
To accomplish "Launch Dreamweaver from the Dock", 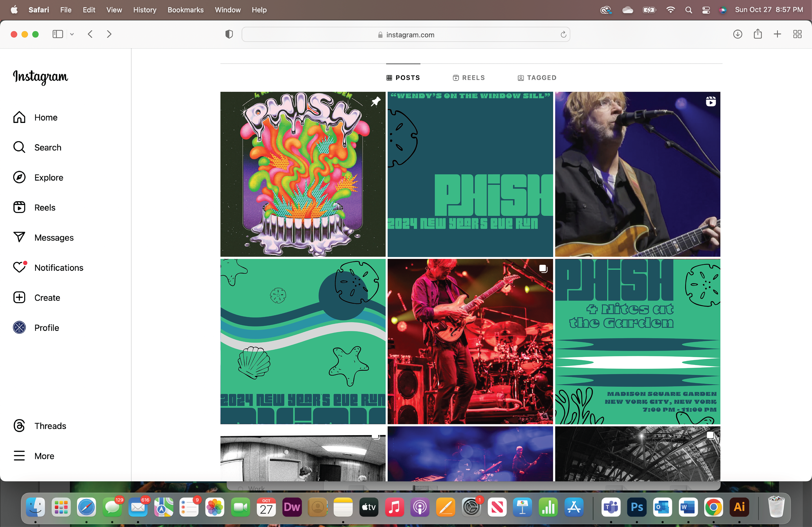I will point(292,507).
